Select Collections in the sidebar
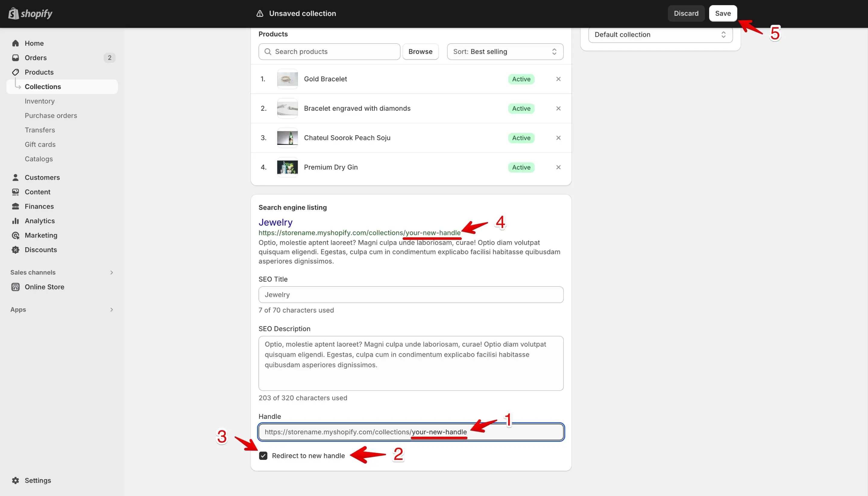868x496 pixels. point(62,87)
